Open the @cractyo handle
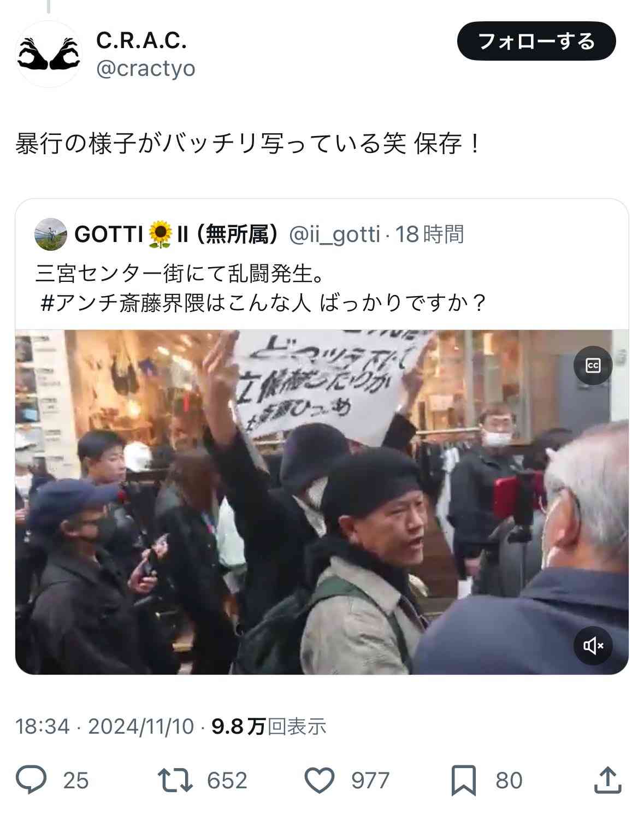This screenshot has height=826, width=644. tap(145, 69)
